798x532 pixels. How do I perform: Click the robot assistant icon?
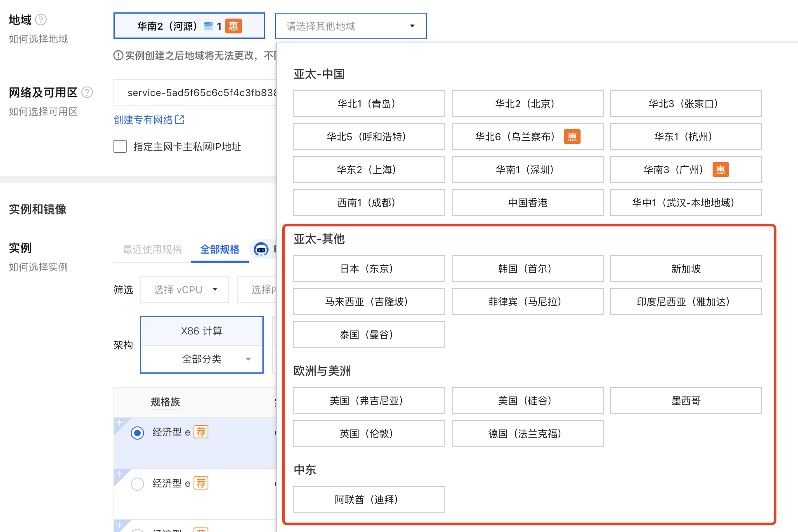[261, 249]
